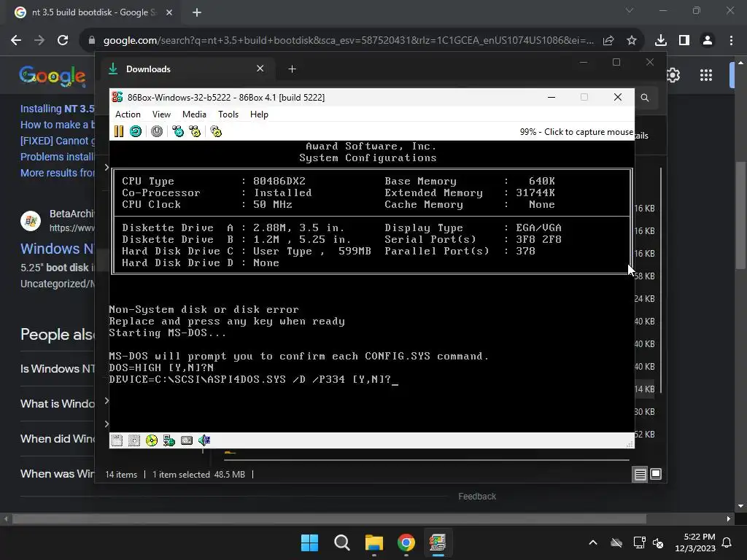Reload the Chrome page
The height and width of the screenshot is (560, 747).
tap(63, 41)
